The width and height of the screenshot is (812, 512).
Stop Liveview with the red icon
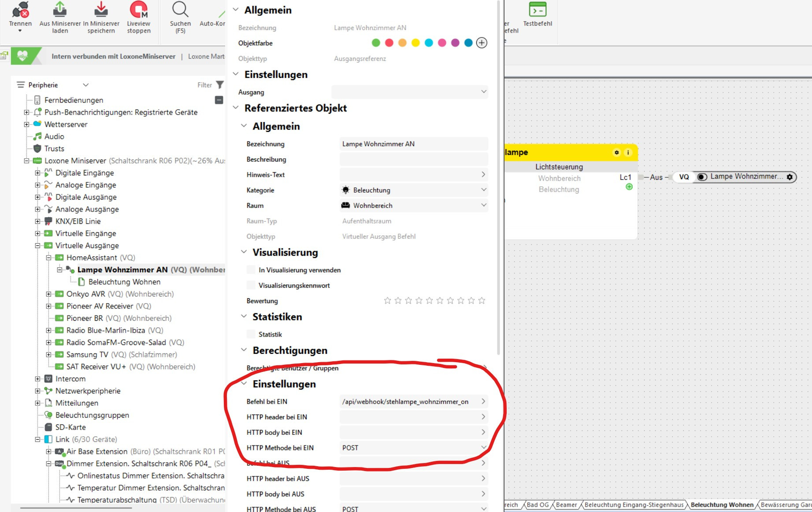(x=139, y=9)
